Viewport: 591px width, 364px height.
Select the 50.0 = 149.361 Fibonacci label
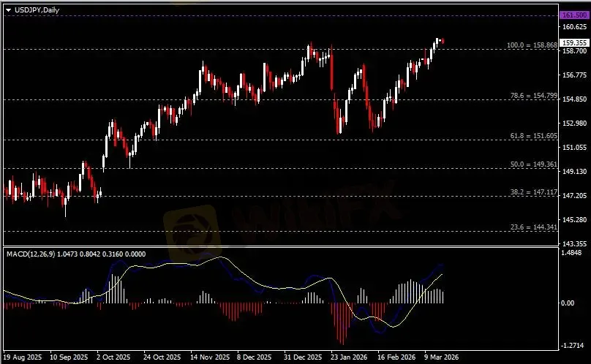(534, 164)
